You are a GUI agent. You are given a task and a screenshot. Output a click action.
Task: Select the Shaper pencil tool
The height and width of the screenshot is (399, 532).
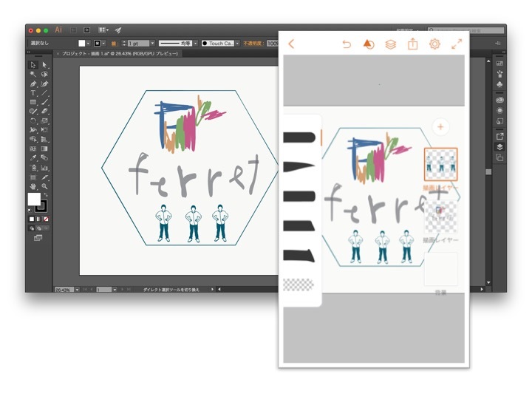[33, 112]
